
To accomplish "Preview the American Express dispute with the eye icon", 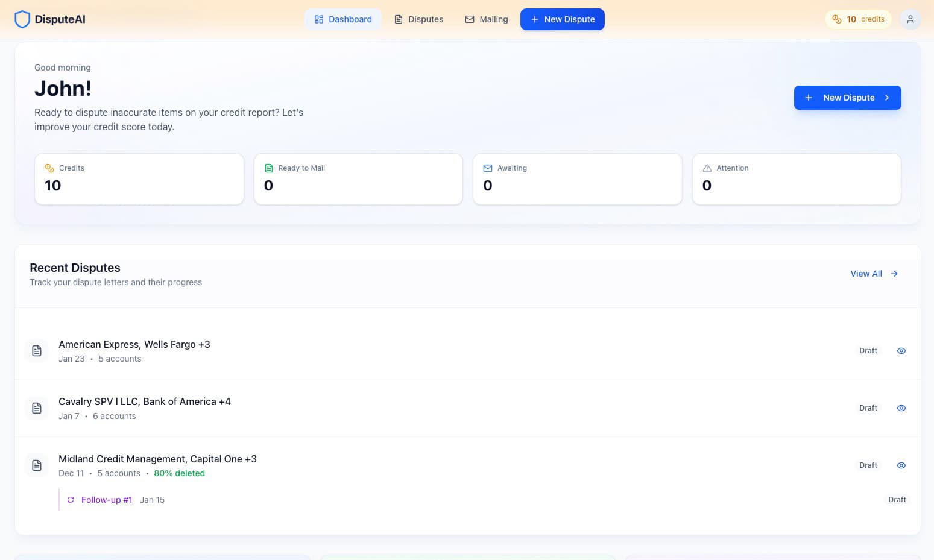I will click(x=901, y=350).
